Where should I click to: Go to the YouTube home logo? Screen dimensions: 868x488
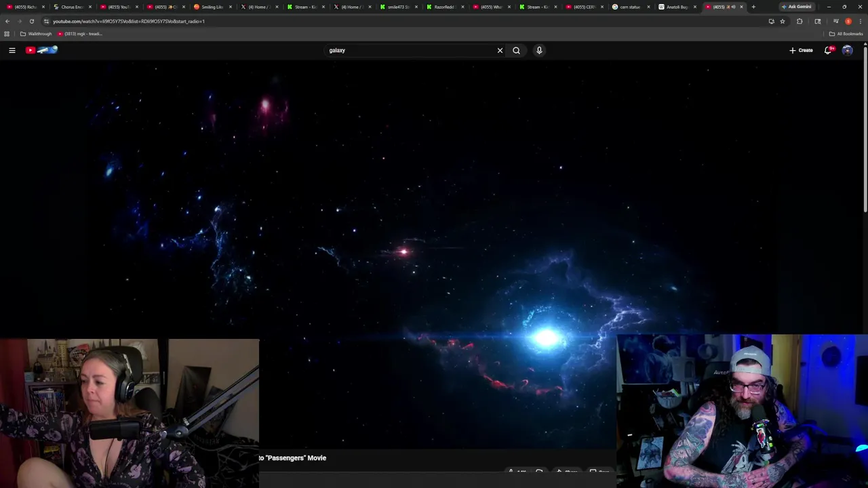42,50
